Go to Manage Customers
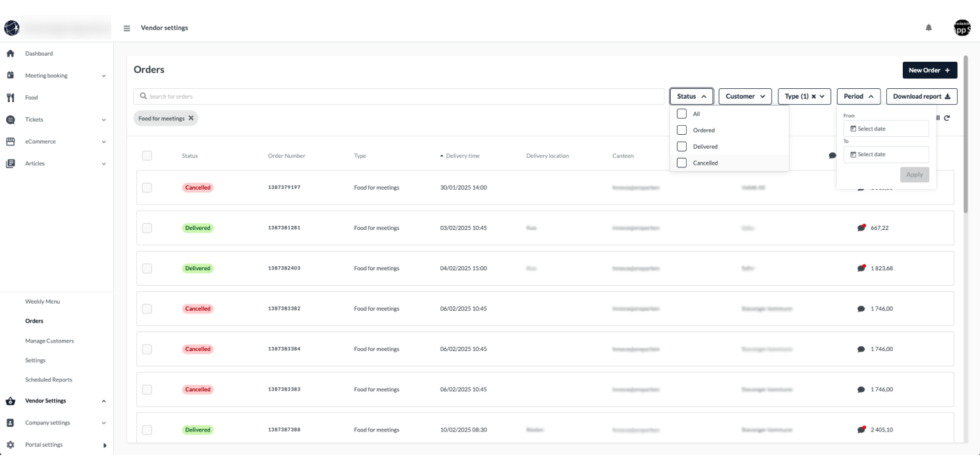The width and height of the screenshot is (980, 467). (49, 341)
